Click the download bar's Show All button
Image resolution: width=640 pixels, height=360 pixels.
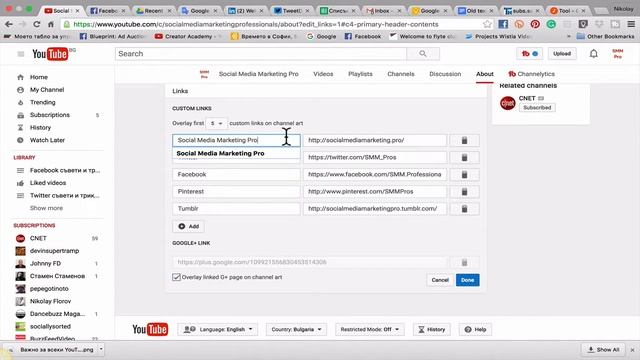(x=604, y=350)
